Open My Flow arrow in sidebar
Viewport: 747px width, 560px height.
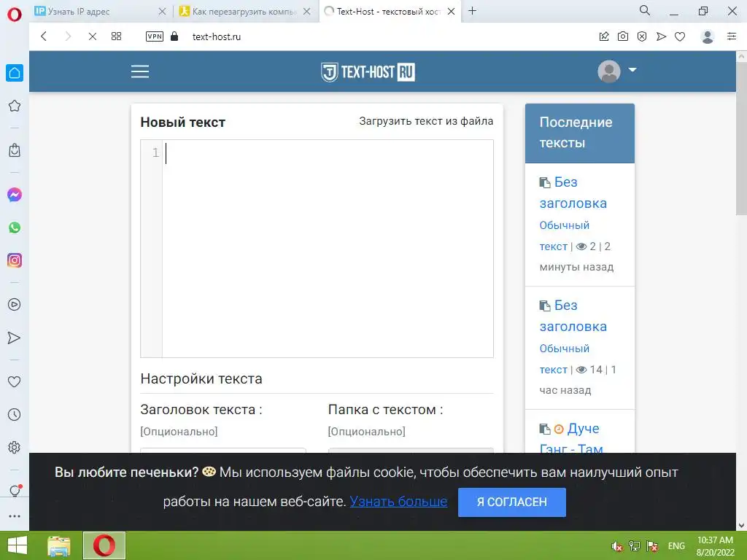point(15,338)
